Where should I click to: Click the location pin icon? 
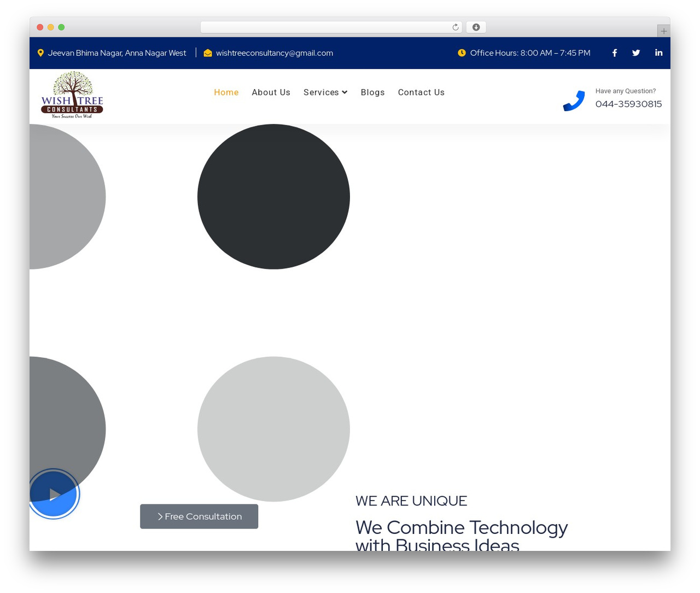[40, 53]
